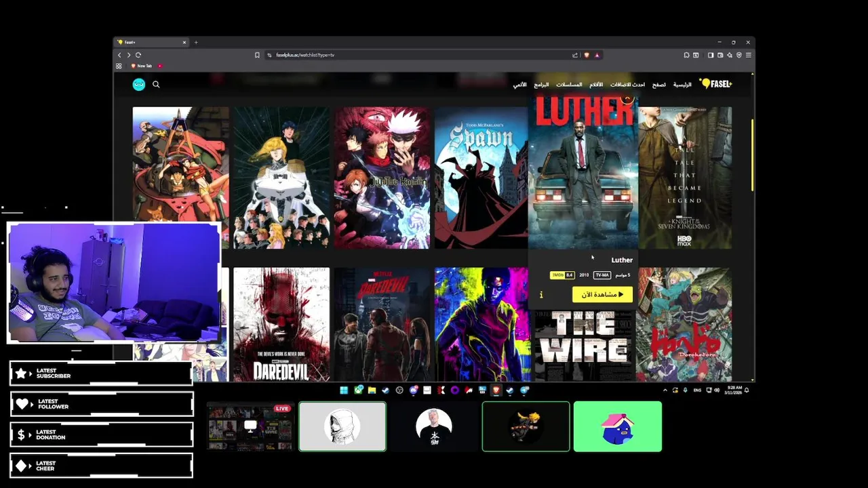The height and width of the screenshot is (488, 868).
Task: Select the blue house character tile
Action: (618, 426)
